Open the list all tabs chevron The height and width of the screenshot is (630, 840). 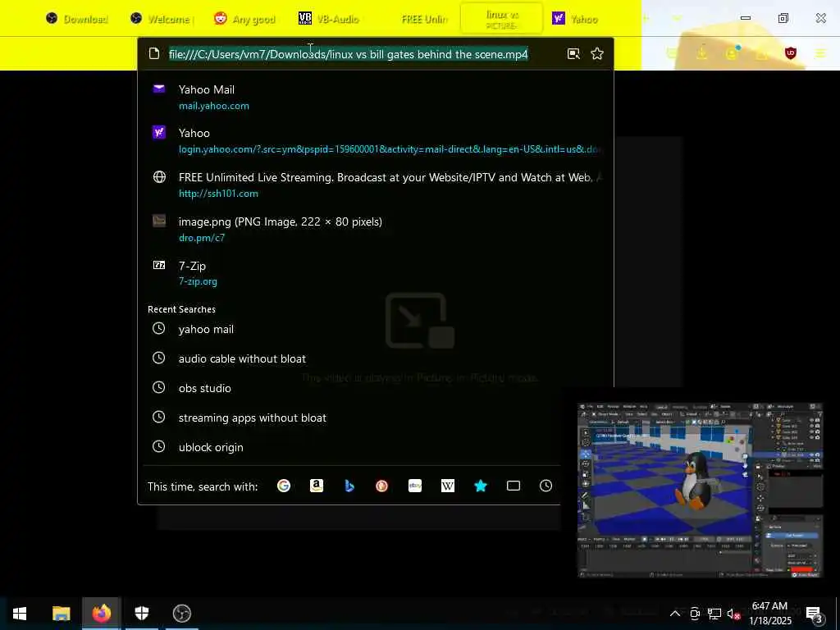[x=677, y=19]
